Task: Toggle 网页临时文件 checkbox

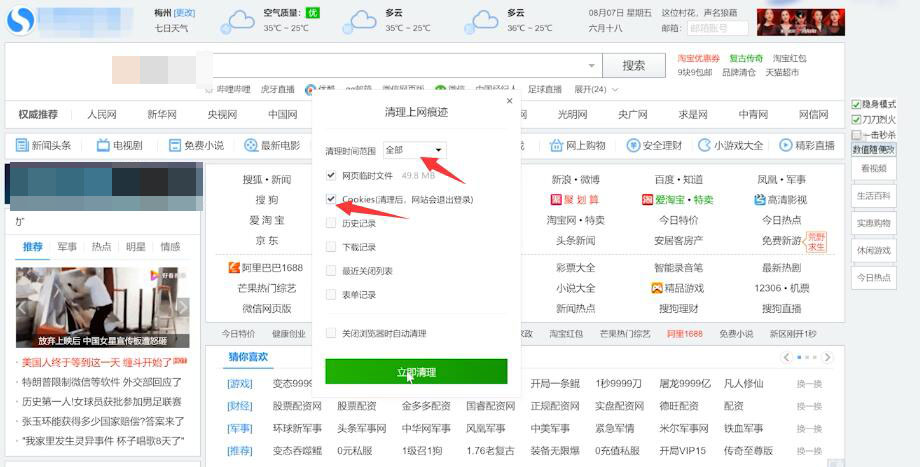Action: click(331, 175)
